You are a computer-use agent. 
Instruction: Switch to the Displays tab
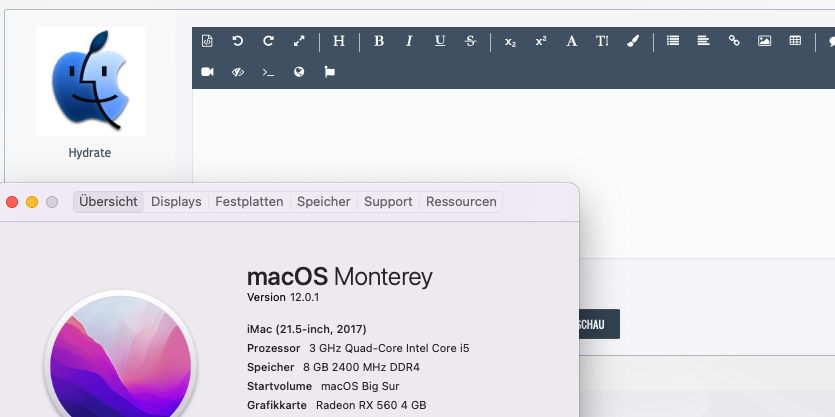(x=176, y=201)
